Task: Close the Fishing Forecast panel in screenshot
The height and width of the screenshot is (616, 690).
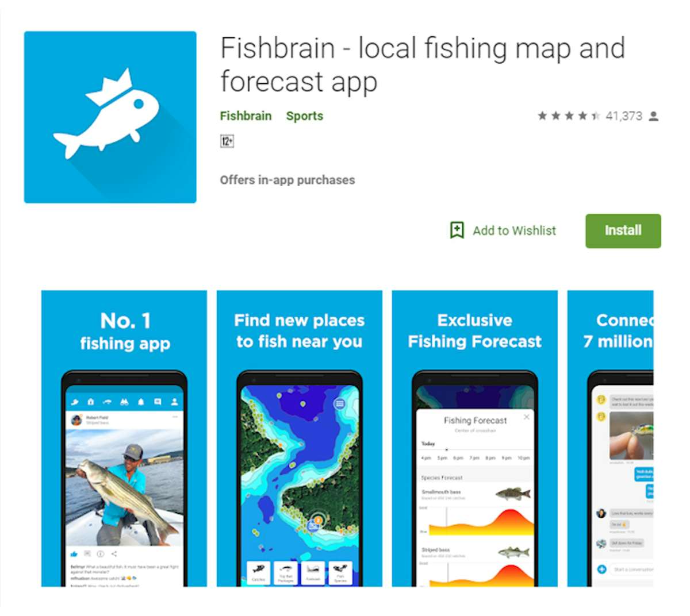Action: coord(526,417)
